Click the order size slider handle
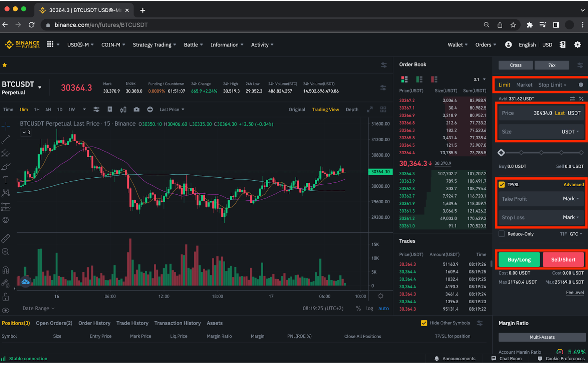 501,152
